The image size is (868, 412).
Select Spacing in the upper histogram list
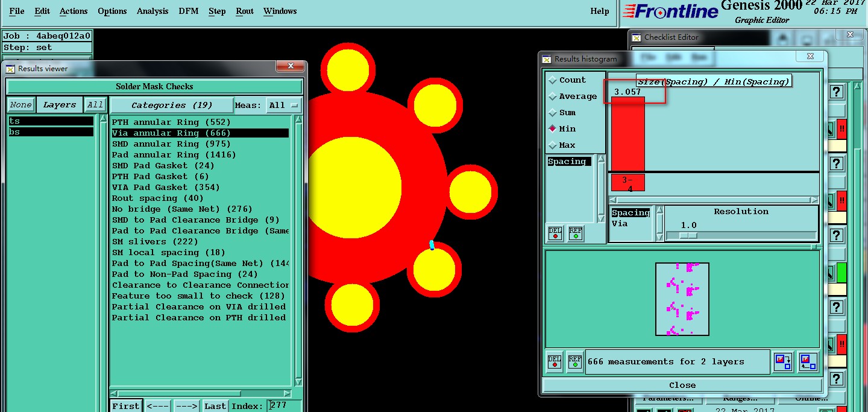pos(569,161)
